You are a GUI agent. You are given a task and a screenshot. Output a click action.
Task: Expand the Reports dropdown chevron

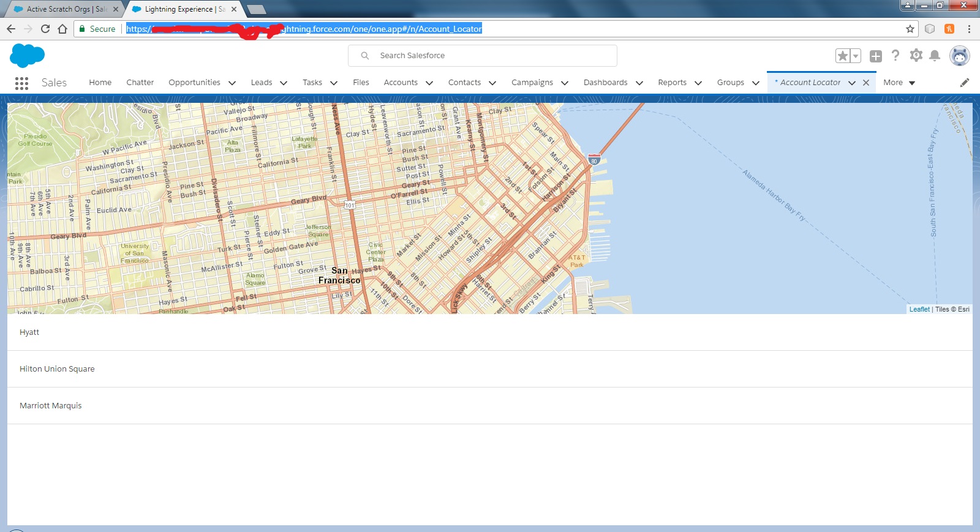698,83
